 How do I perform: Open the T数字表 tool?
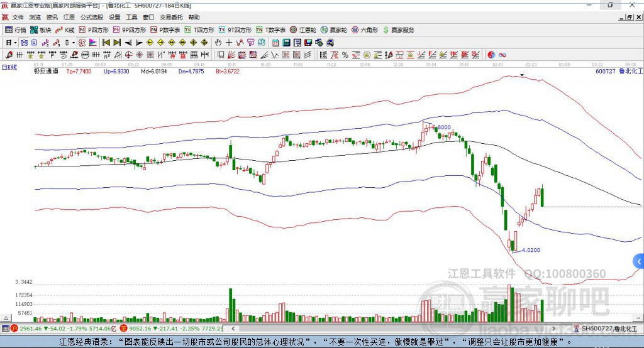[x=270, y=30]
